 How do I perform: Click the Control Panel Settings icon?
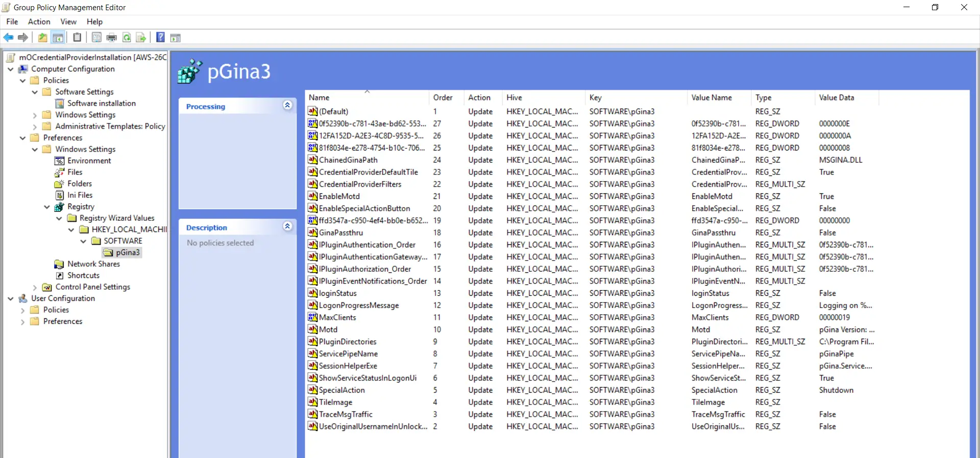point(47,287)
